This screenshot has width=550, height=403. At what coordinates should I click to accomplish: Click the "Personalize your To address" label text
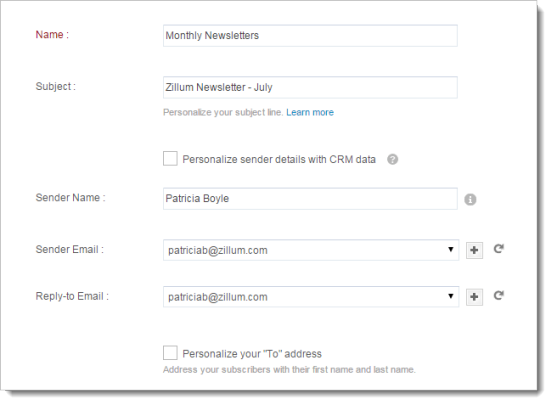tap(252, 354)
